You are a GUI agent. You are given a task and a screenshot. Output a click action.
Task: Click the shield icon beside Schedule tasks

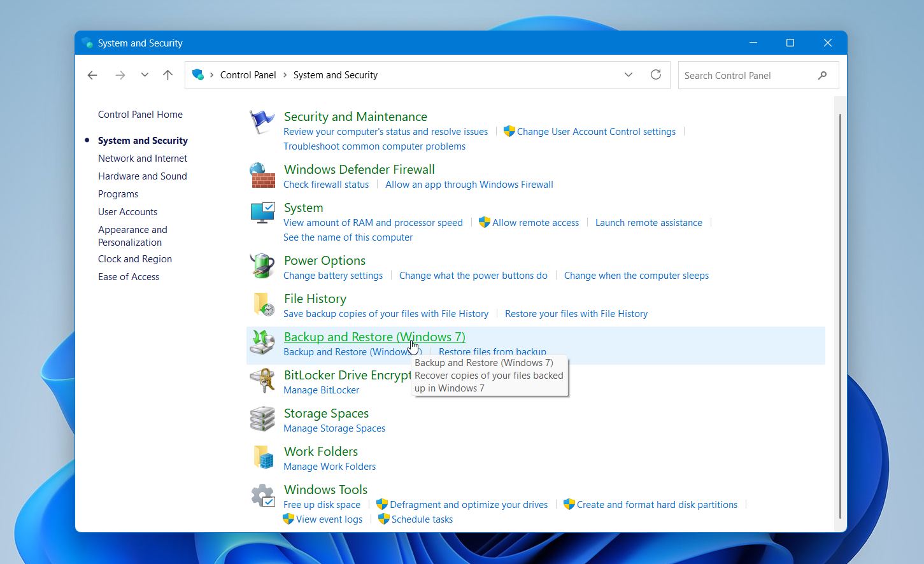coord(383,519)
